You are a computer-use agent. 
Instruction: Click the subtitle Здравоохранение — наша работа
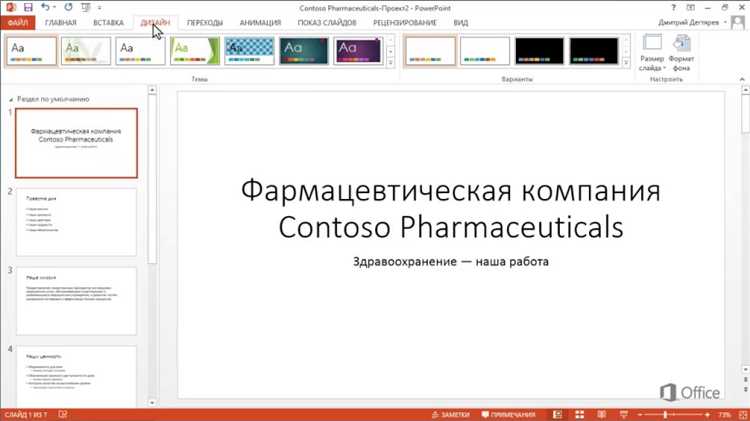tap(451, 262)
